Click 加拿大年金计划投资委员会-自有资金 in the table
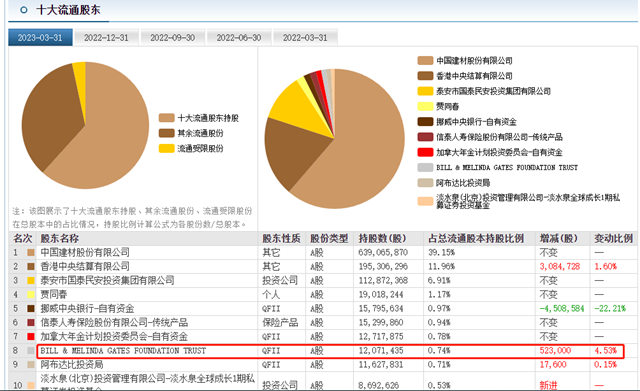This screenshot has width=640, height=391. point(114,337)
